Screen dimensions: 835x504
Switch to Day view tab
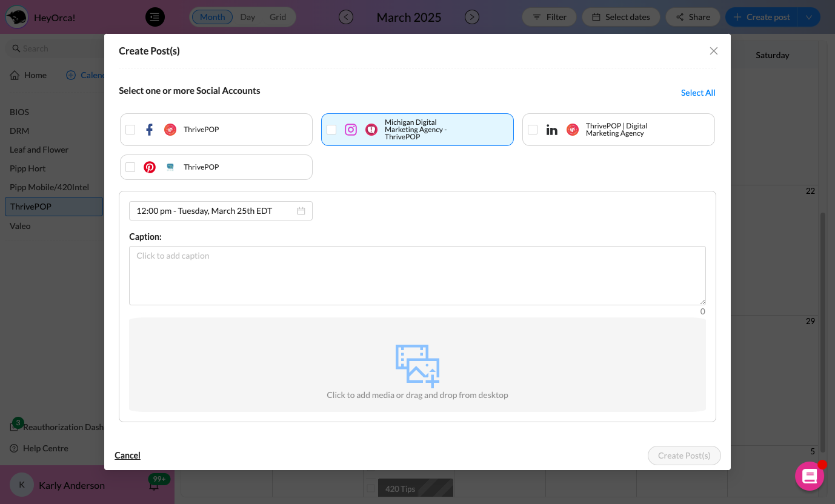coord(248,17)
